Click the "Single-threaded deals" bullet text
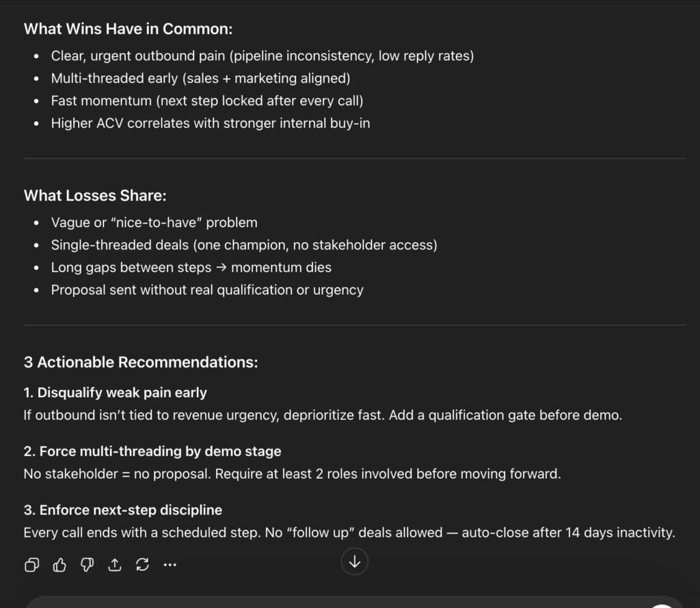This screenshot has height=608, width=700. click(243, 245)
